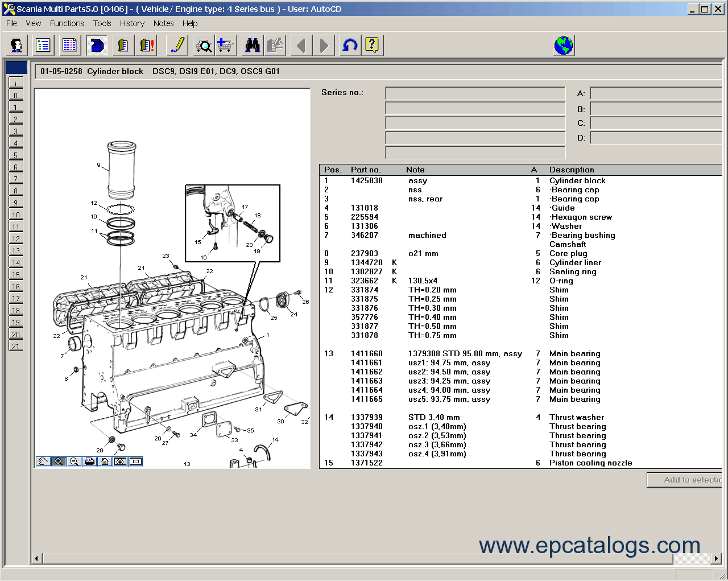Select the Cylinder liner row part 1344720
The image size is (728, 581).
[x=366, y=263]
